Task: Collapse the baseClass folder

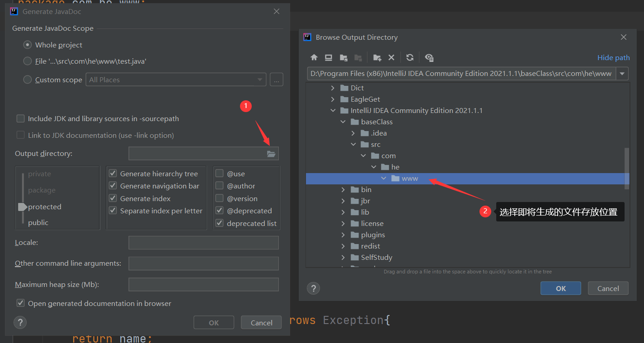Action: coord(343,122)
